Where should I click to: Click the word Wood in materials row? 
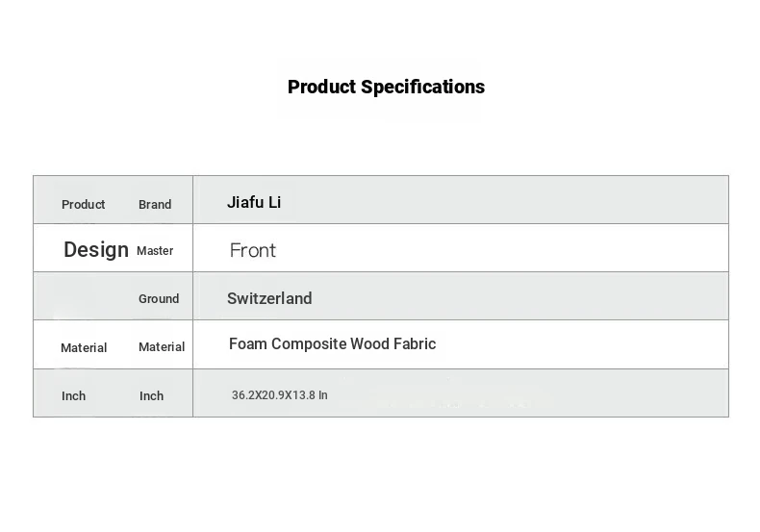tap(369, 344)
